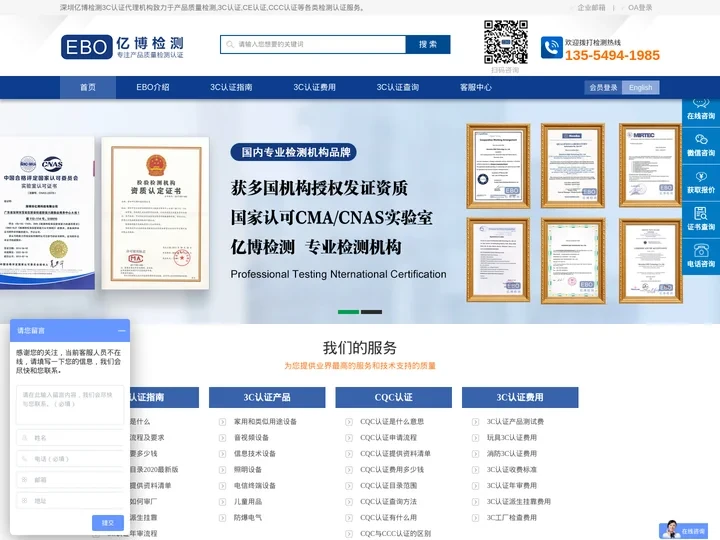Click the 姓名 name input field

70,438
